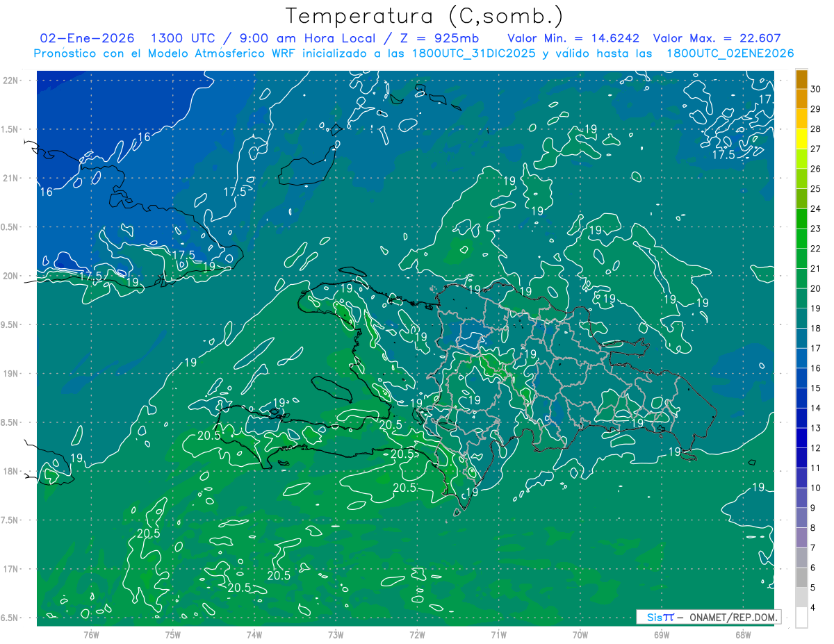The image size is (834, 644).
Task: Click the '71W' longitude axis label
Action: (x=498, y=634)
